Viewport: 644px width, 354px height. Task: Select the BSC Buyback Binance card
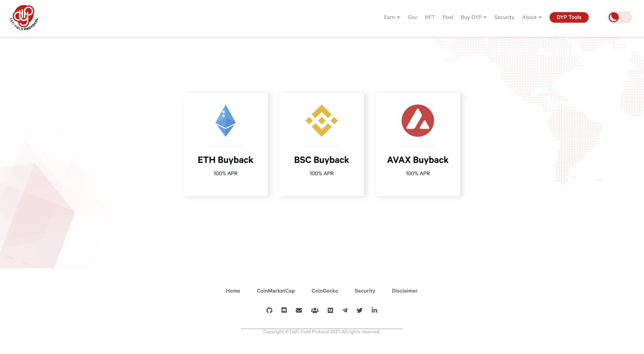pyautogui.click(x=322, y=145)
